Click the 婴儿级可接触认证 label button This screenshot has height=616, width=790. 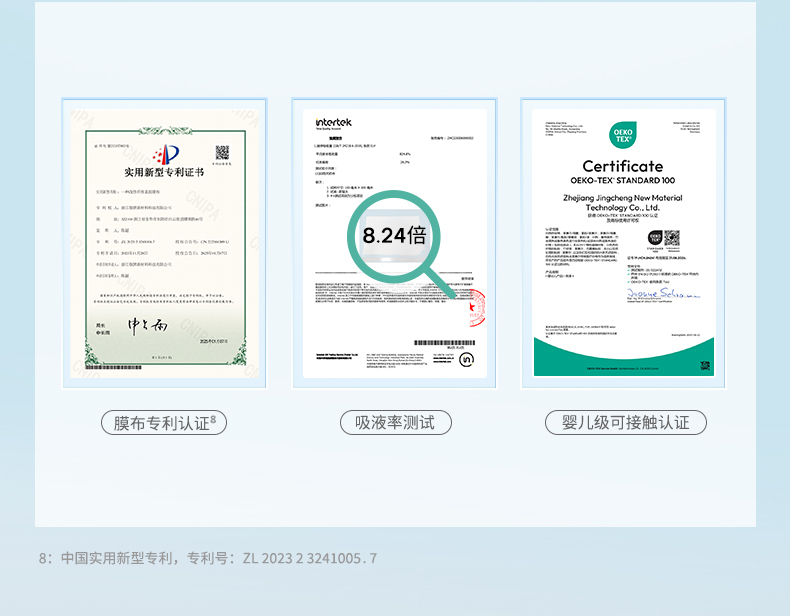625,422
